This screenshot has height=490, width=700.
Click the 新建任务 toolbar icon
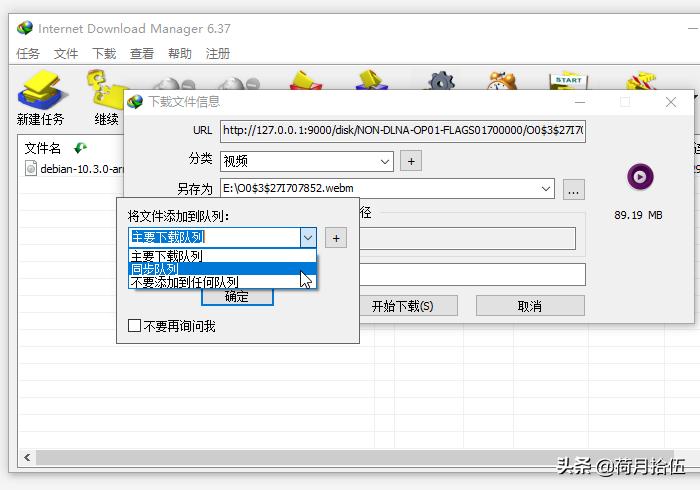(x=42, y=90)
